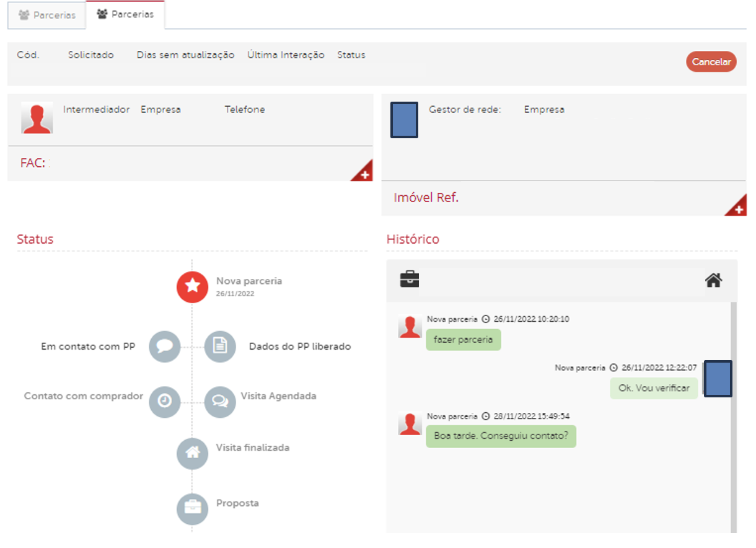
Task: Select the Visita finalizada house icon
Action: (192, 453)
